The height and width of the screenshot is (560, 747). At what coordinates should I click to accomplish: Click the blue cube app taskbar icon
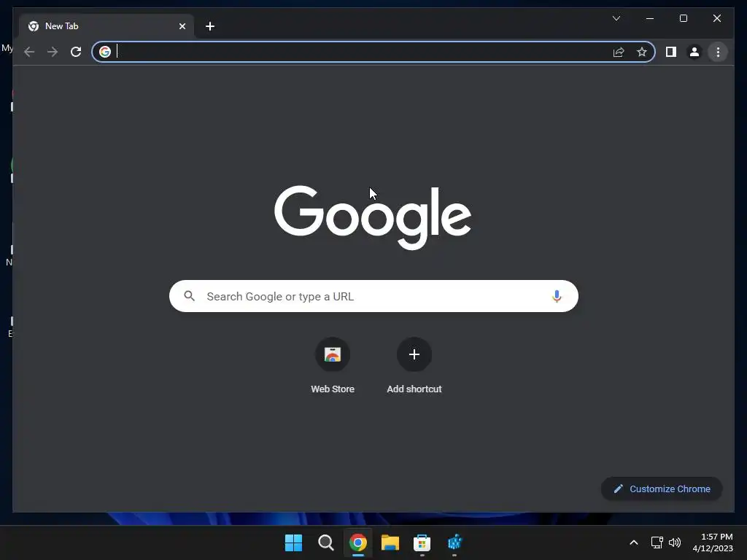pos(454,542)
